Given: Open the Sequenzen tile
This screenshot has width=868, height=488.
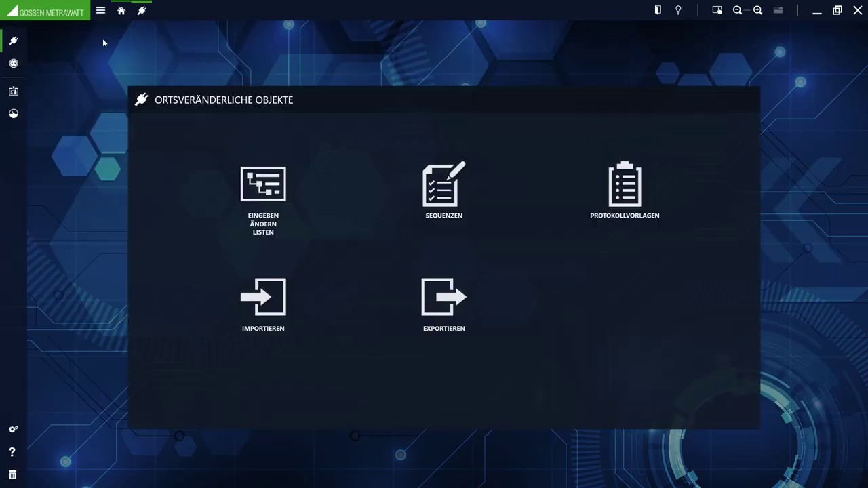Looking at the screenshot, I should [444, 190].
